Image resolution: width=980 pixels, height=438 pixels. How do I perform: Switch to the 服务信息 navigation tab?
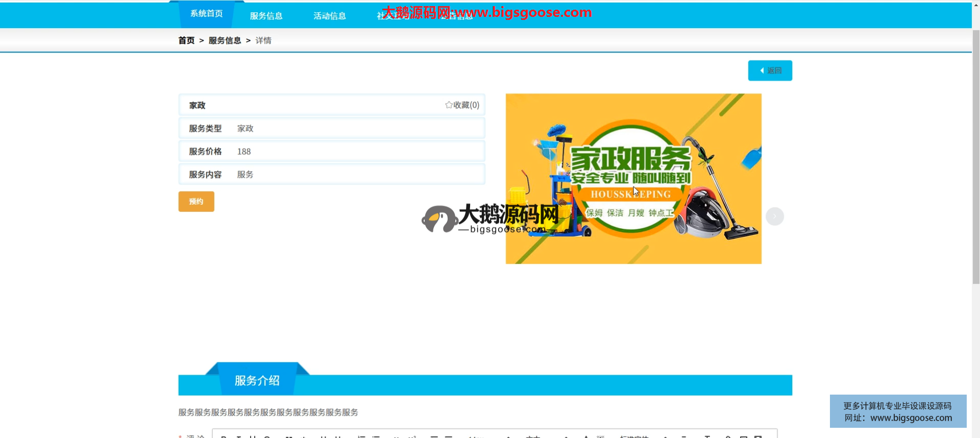[266, 16]
